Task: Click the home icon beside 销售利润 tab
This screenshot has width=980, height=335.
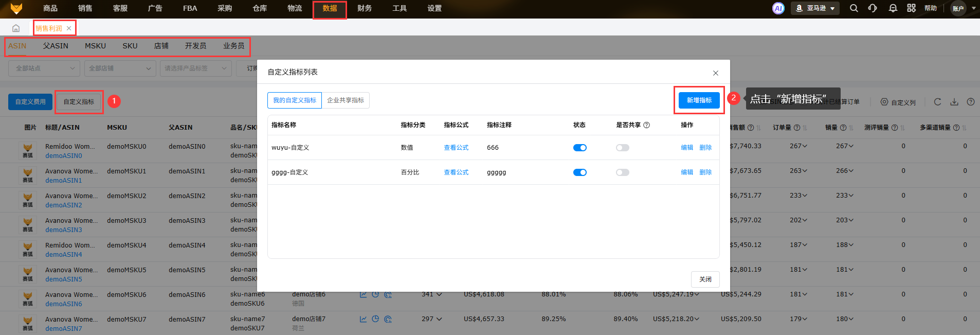Action: [16, 28]
